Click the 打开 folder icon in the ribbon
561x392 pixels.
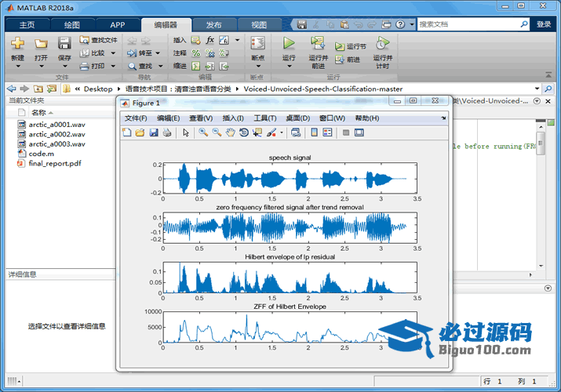tap(41, 44)
